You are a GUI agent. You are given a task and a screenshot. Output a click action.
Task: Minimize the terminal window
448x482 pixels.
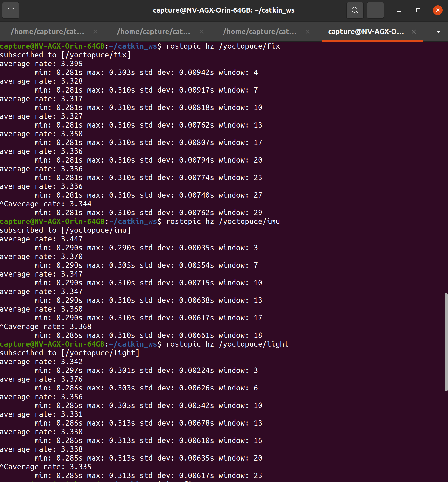pyautogui.click(x=399, y=10)
